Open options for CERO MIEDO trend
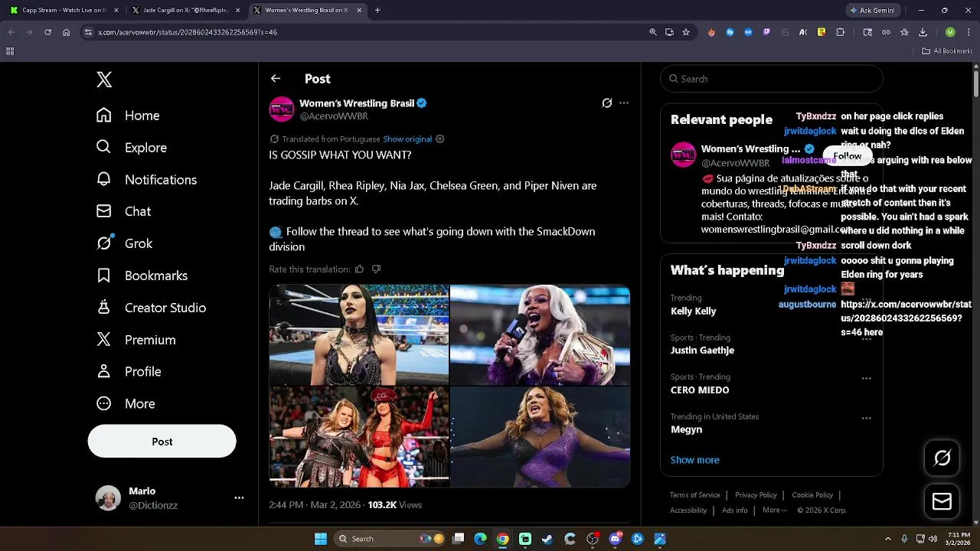 (867, 378)
